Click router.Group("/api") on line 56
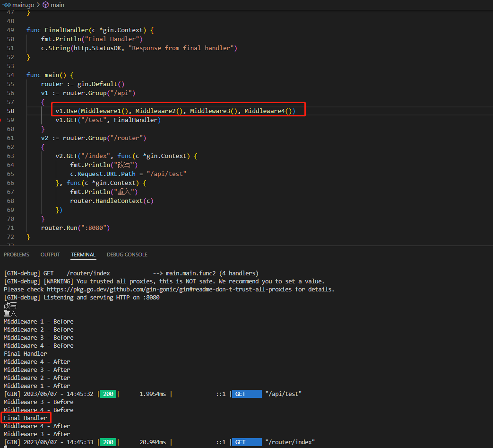This screenshot has width=493, height=448. pos(99,93)
